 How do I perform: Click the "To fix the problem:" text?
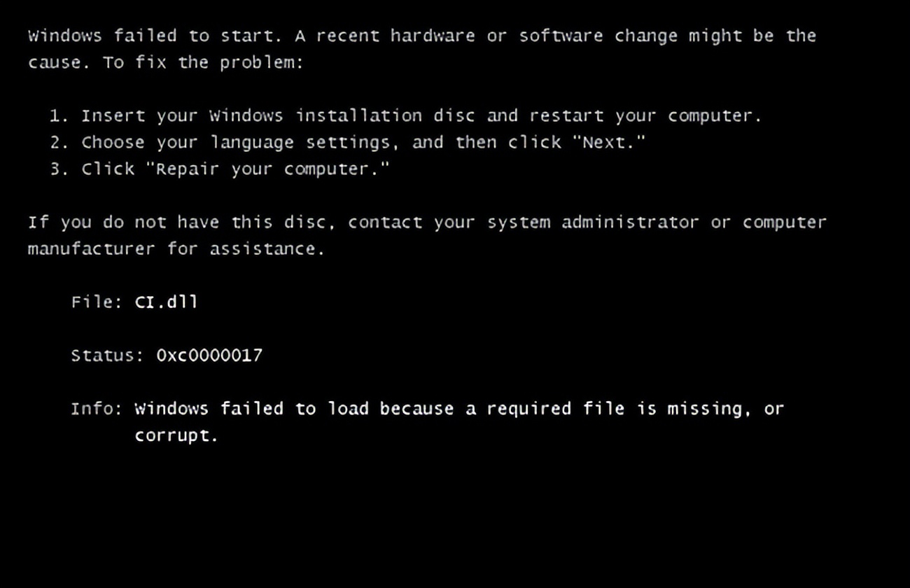coord(203,62)
